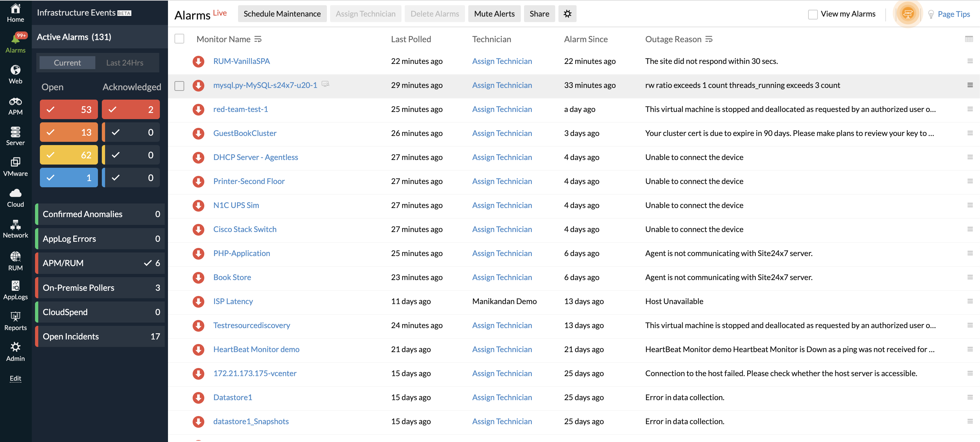Click the alarm settings gear icon
980x442 pixels.
point(567,14)
